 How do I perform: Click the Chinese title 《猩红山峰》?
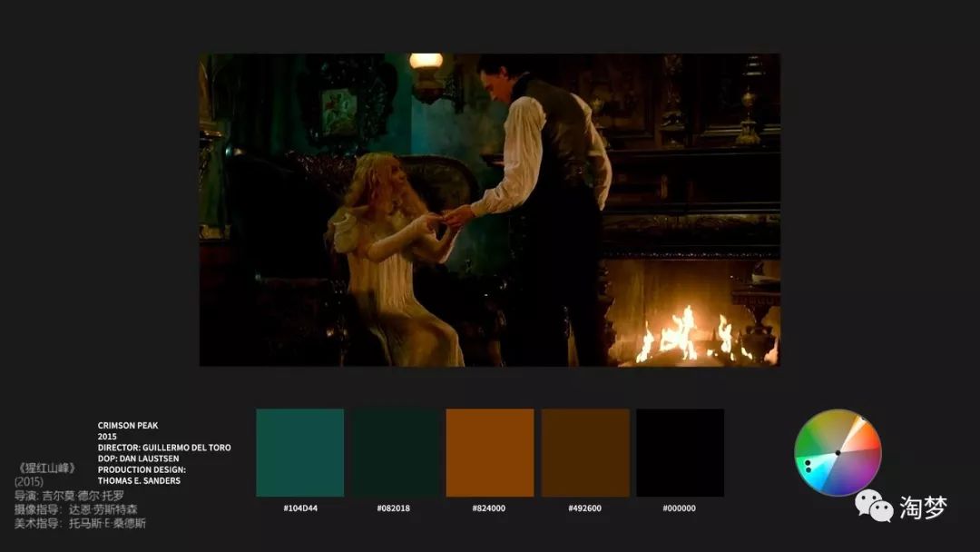click(x=46, y=468)
